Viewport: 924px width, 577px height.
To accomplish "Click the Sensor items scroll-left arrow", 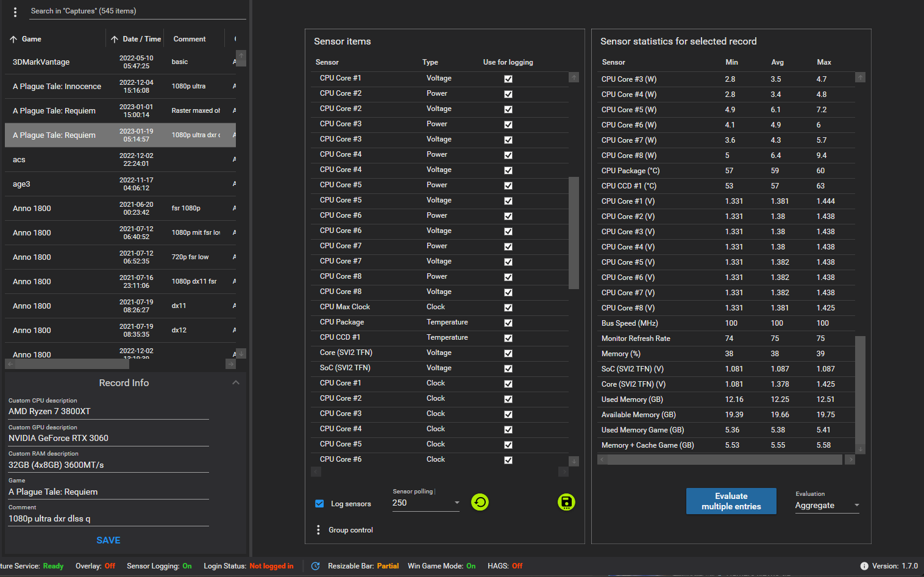I will (x=316, y=471).
